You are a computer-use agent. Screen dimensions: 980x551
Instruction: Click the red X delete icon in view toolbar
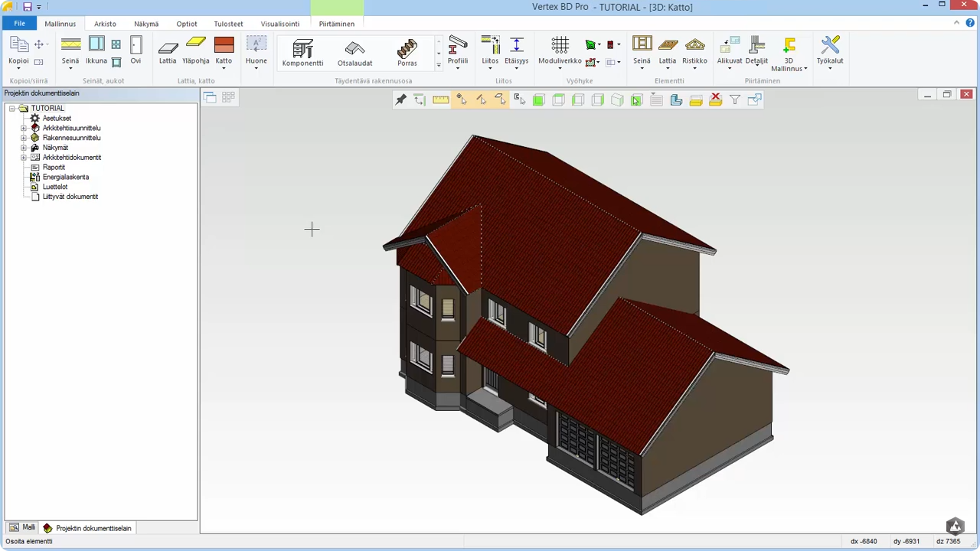click(715, 99)
